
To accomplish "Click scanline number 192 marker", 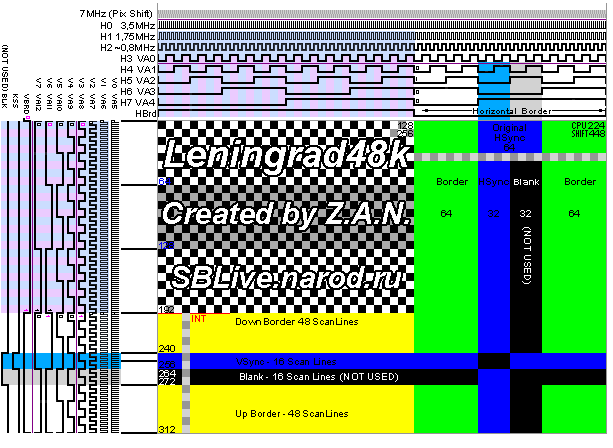I will click(167, 311).
